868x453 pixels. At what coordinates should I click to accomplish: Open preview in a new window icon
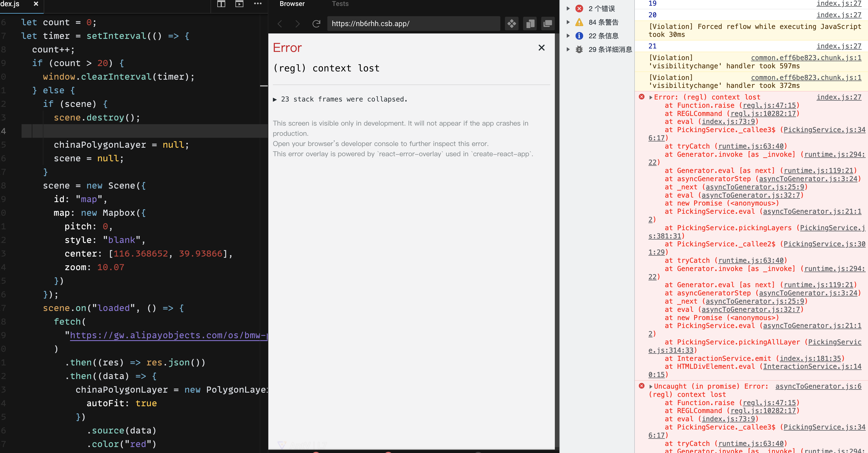pos(547,24)
